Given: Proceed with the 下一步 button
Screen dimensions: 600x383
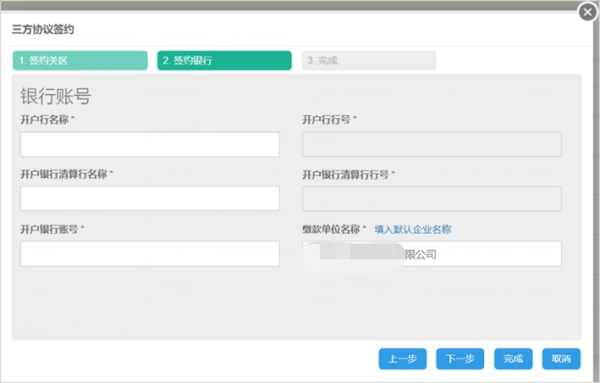Looking at the screenshot, I should 460,359.
